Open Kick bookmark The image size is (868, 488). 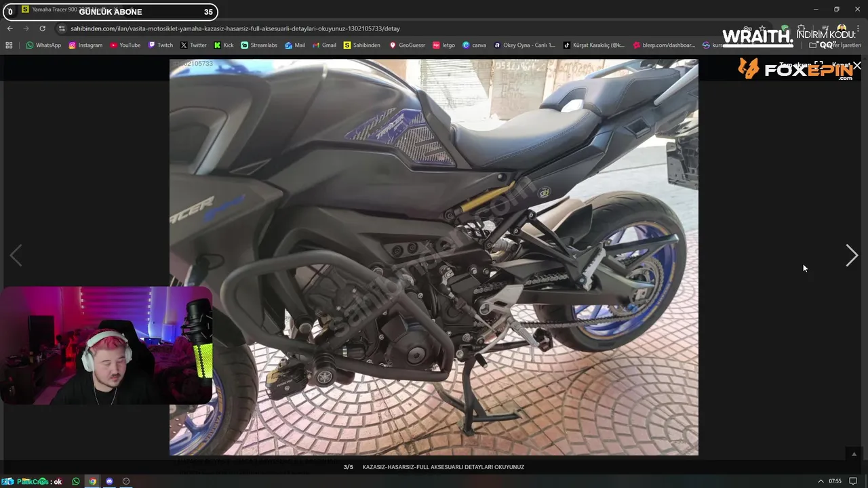pyautogui.click(x=224, y=45)
